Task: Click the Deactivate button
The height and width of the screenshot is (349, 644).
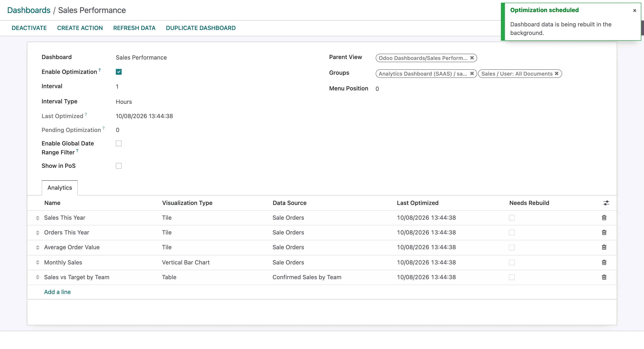Action: (x=29, y=28)
